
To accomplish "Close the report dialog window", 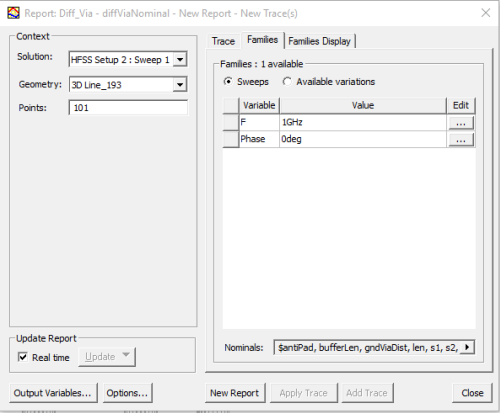I will click(x=486, y=13).
